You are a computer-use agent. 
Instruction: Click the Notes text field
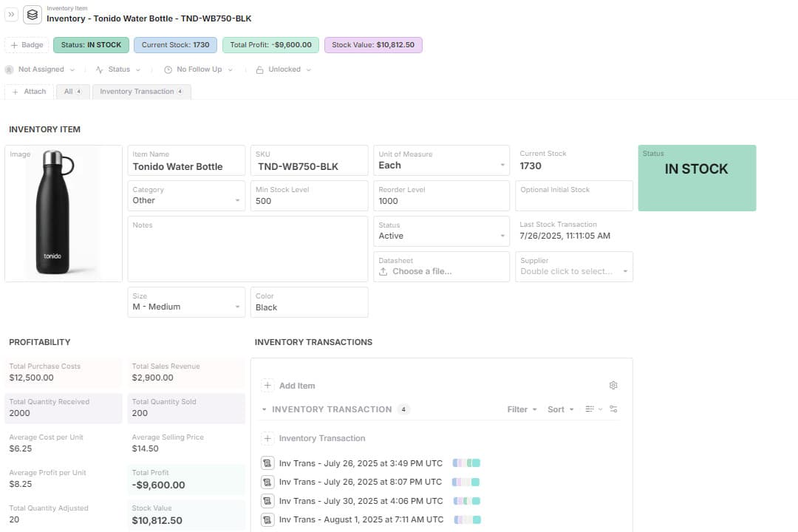click(x=248, y=251)
